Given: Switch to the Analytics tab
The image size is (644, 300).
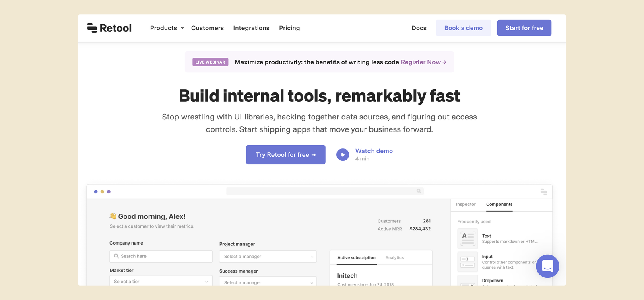Looking at the screenshot, I should click(394, 257).
